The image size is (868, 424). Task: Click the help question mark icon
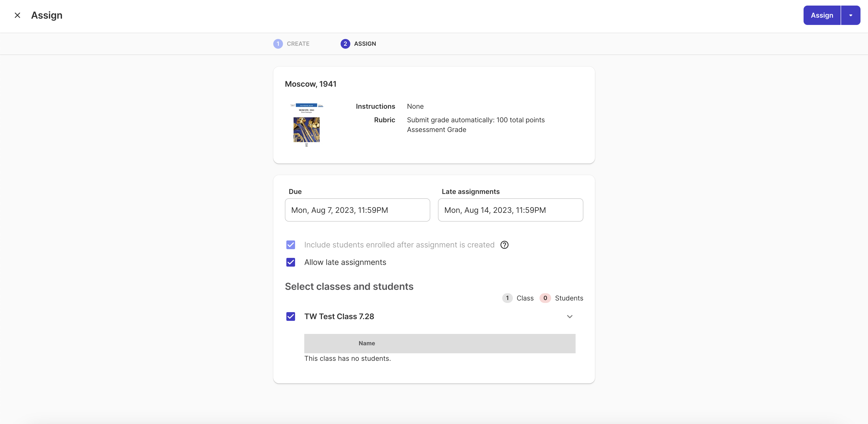(x=504, y=245)
